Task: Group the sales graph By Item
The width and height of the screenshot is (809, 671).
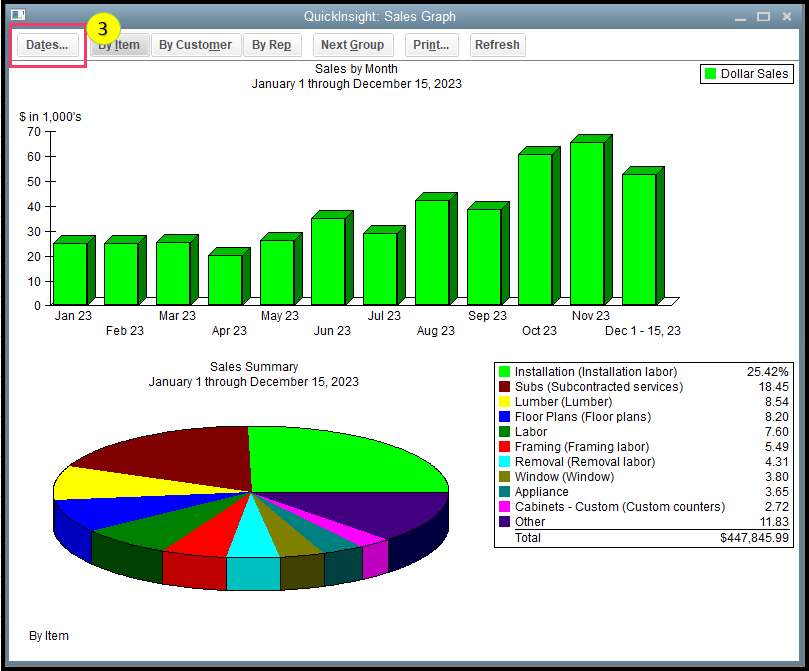Action: click(x=119, y=44)
